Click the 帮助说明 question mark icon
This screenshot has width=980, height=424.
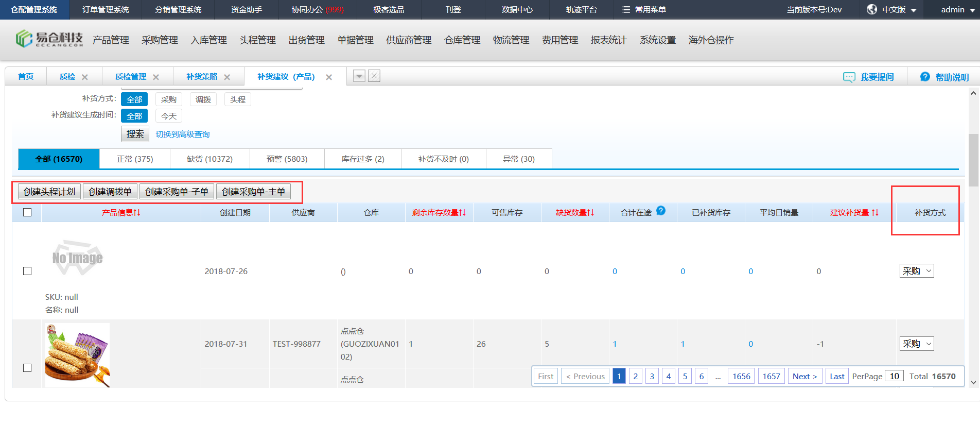[925, 77]
